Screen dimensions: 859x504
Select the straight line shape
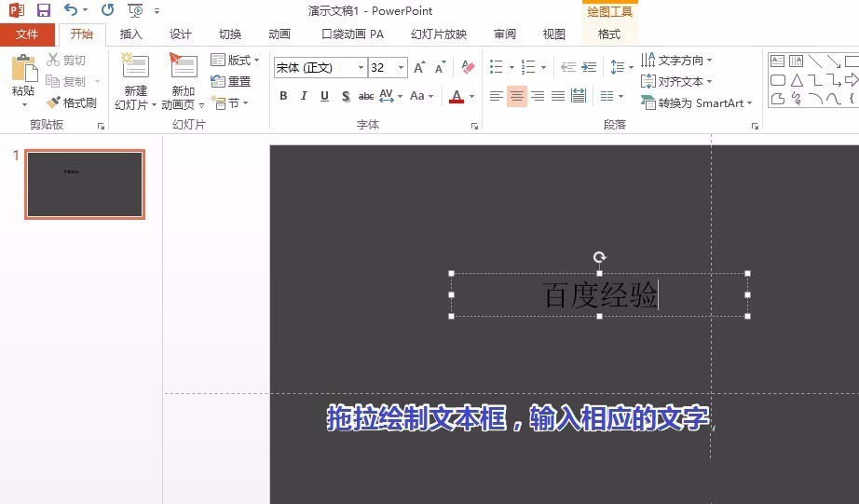[x=814, y=61]
